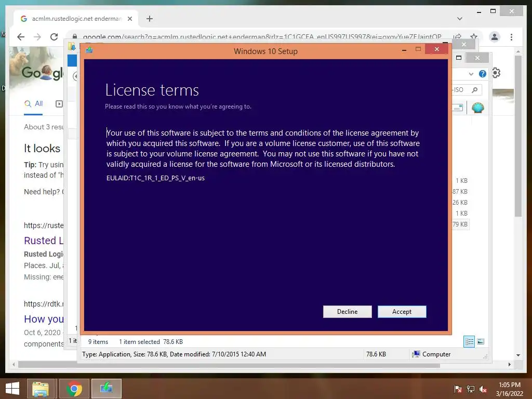Open Chrome's three-dot menu

511,37
